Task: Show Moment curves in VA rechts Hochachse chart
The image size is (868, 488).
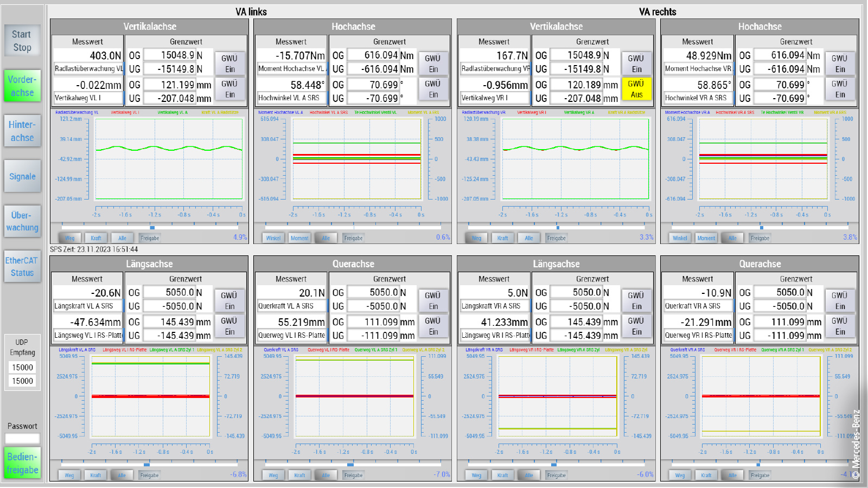Action: pyautogui.click(x=706, y=238)
